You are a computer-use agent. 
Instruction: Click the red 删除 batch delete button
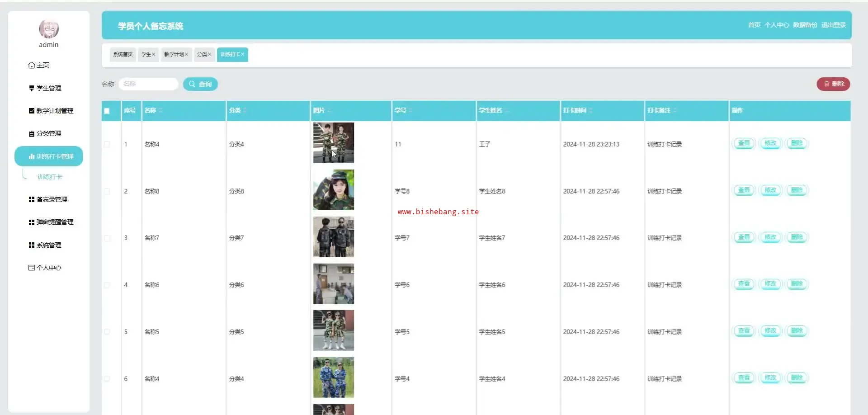point(833,84)
